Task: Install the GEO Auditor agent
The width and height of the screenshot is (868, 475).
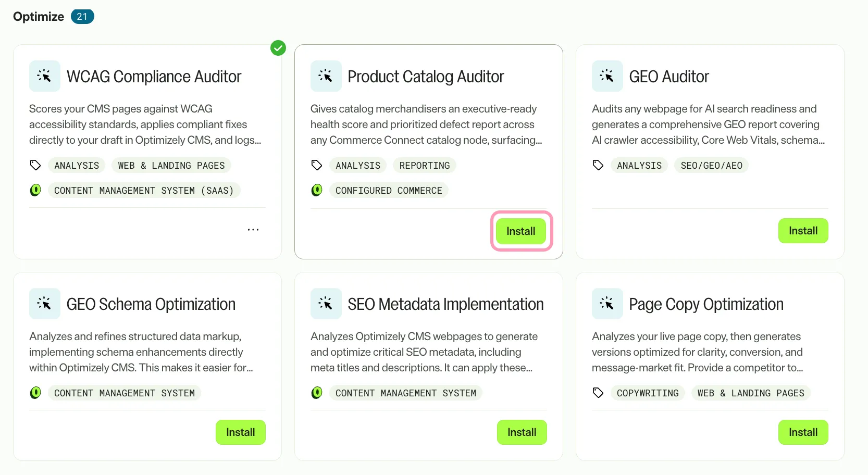Action: pyautogui.click(x=803, y=231)
